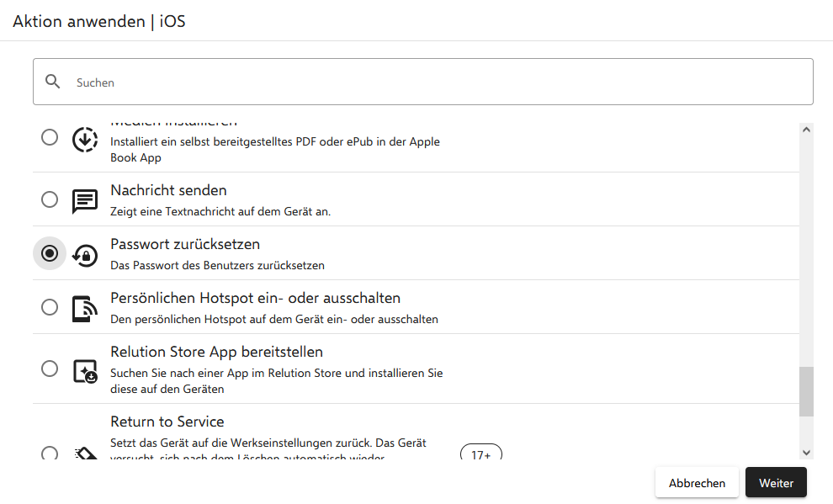
Task: Click the 17+ version badge
Action: 481,454
